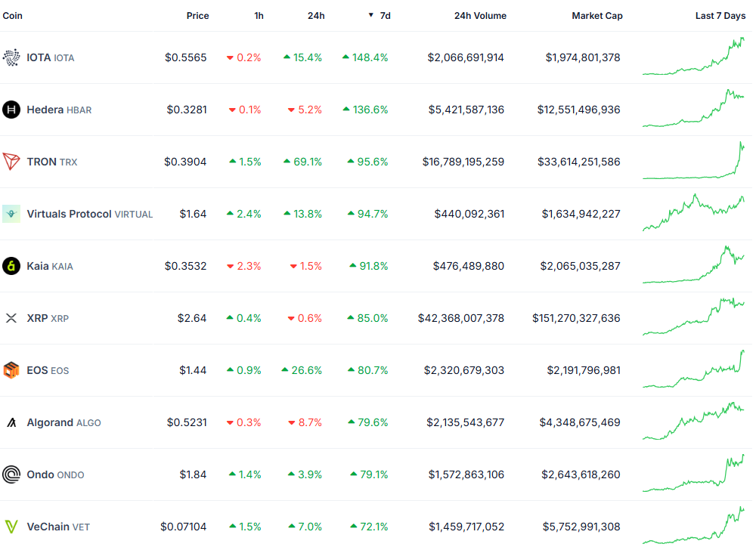
Task: Sort table by Coin column header
Action: pos(13,15)
